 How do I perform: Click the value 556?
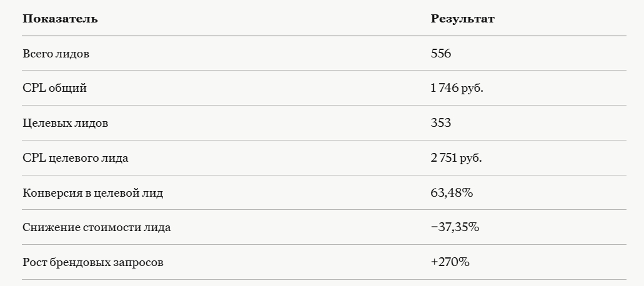tap(440, 54)
